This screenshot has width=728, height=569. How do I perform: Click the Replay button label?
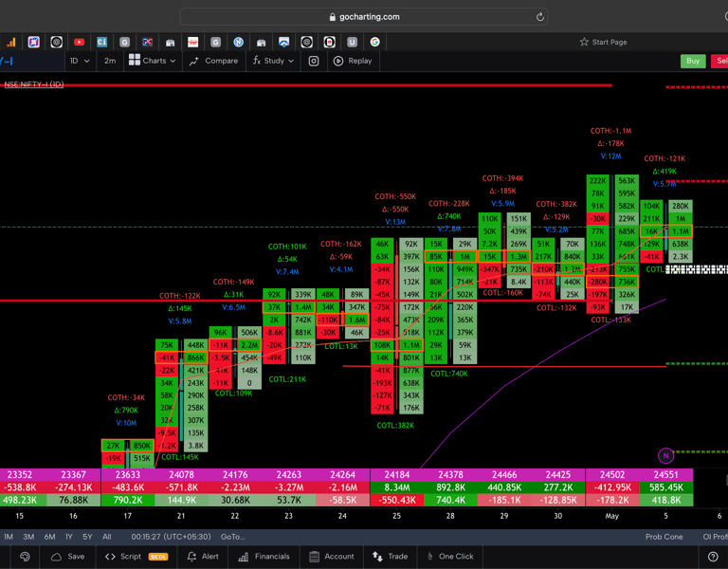[x=360, y=61]
